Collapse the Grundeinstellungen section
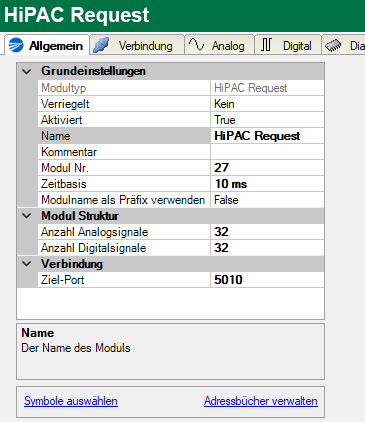The width and height of the screenshot is (365, 422). (27, 71)
